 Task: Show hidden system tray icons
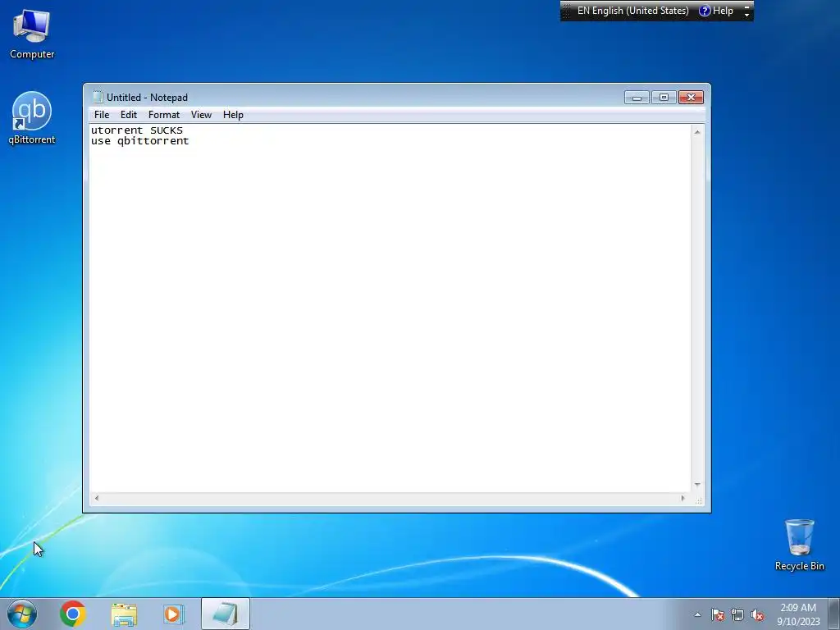coord(697,614)
